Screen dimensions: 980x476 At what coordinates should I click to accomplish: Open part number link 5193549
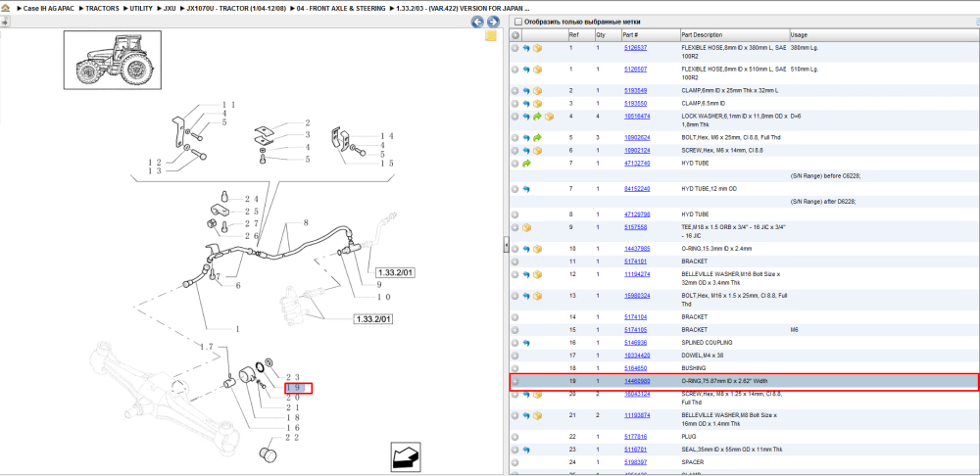[x=636, y=90]
